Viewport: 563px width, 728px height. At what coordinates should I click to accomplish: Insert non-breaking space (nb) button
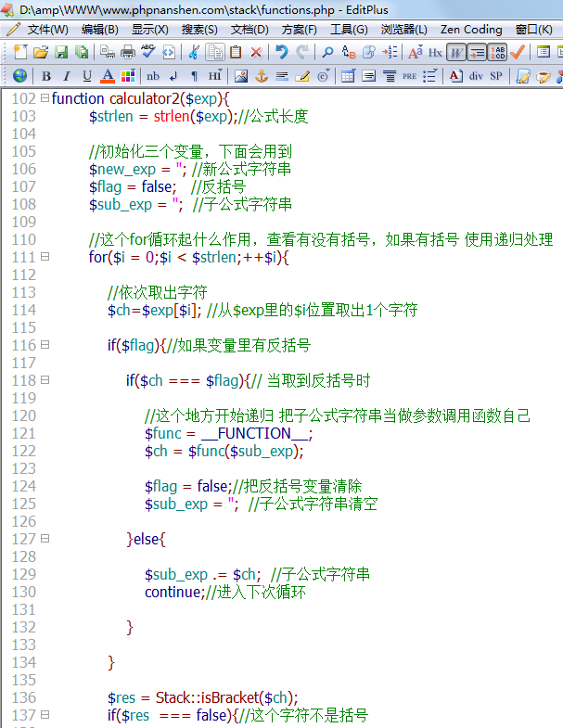(x=153, y=76)
